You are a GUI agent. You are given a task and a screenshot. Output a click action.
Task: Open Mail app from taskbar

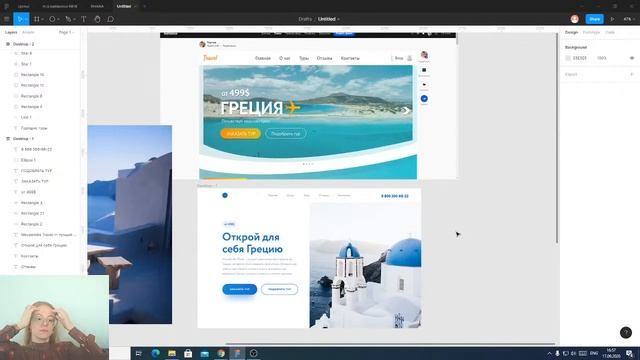click(204, 353)
